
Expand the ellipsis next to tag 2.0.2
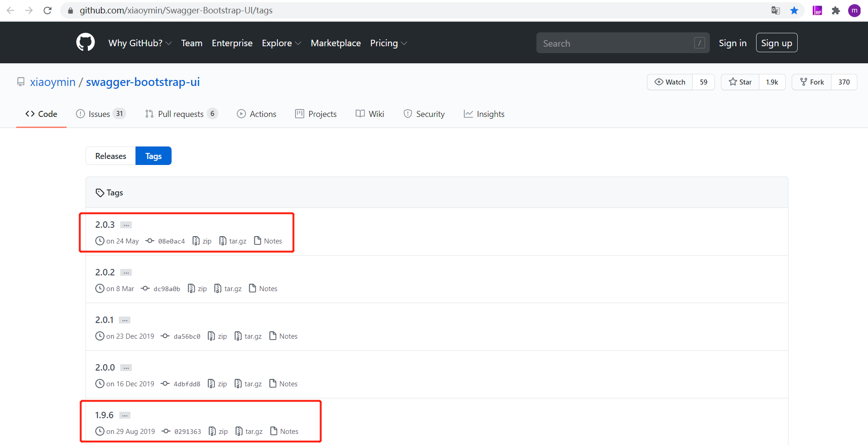click(126, 273)
